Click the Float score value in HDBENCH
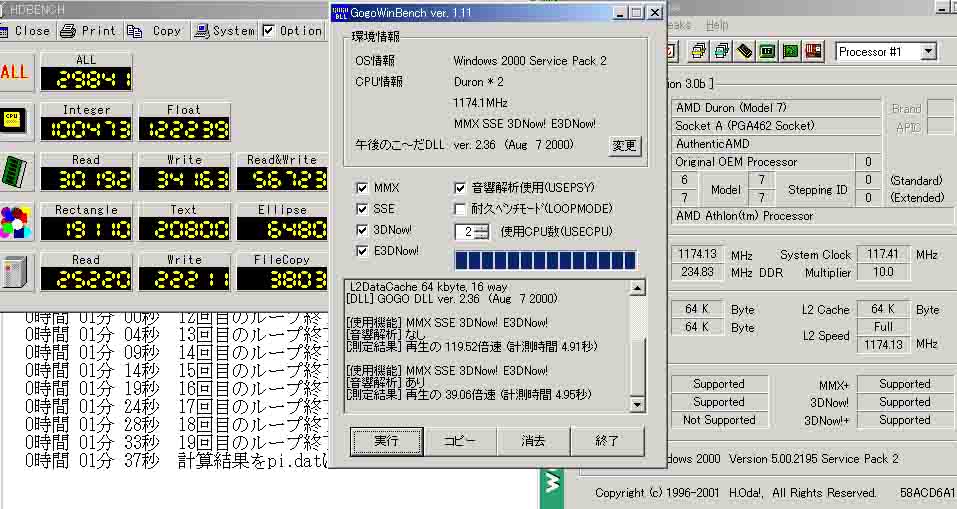Image resolution: width=957 pixels, height=509 pixels. [184, 129]
